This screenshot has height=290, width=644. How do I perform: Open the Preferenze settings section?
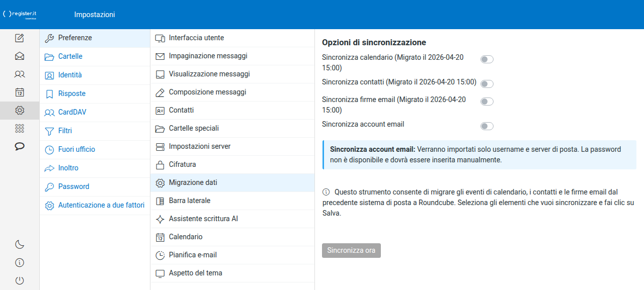click(x=95, y=38)
